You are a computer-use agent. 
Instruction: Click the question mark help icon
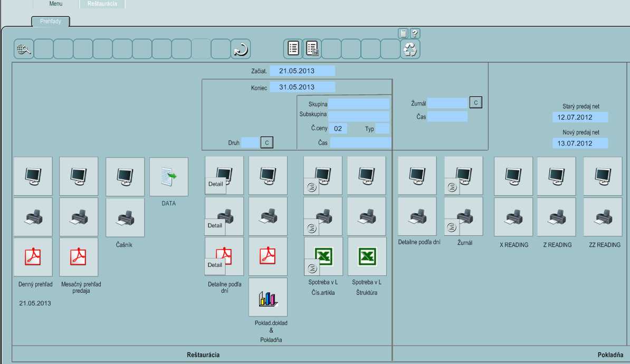[415, 33]
